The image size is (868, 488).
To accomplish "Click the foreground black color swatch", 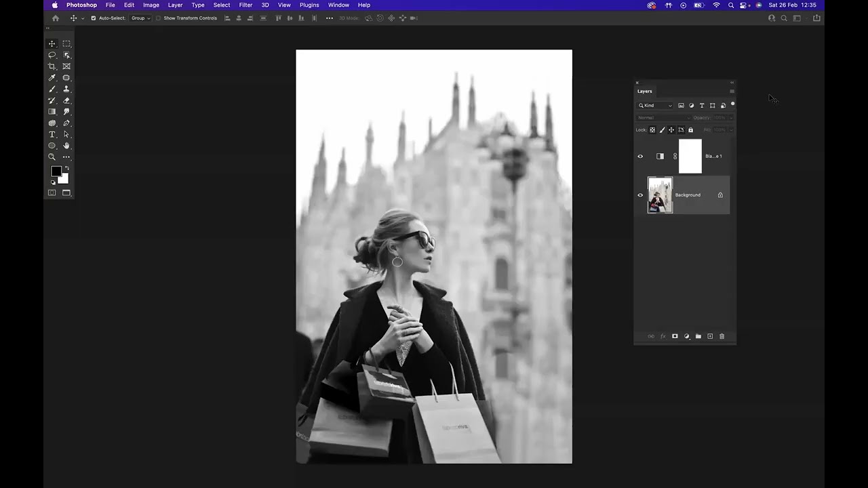I will (x=56, y=171).
